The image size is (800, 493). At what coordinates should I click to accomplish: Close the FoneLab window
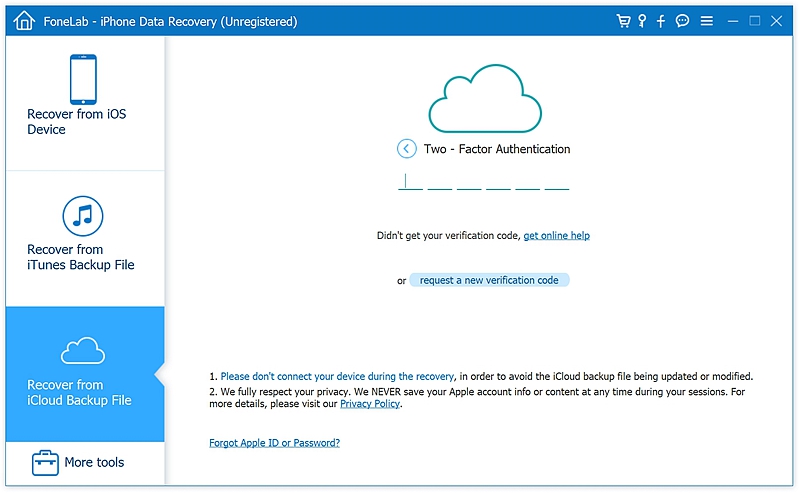pyautogui.click(x=777, y=21)
